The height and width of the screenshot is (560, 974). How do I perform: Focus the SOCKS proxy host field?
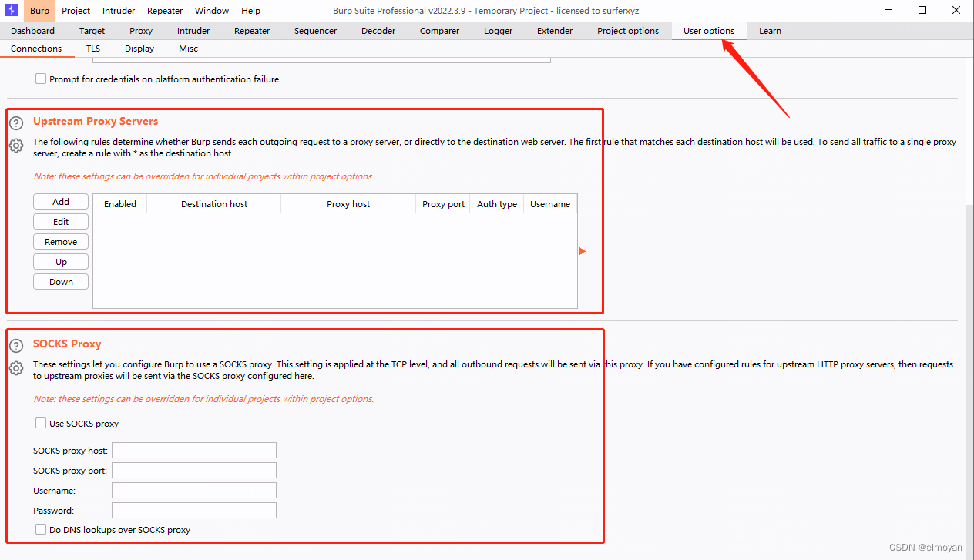[x=194, y=450]
